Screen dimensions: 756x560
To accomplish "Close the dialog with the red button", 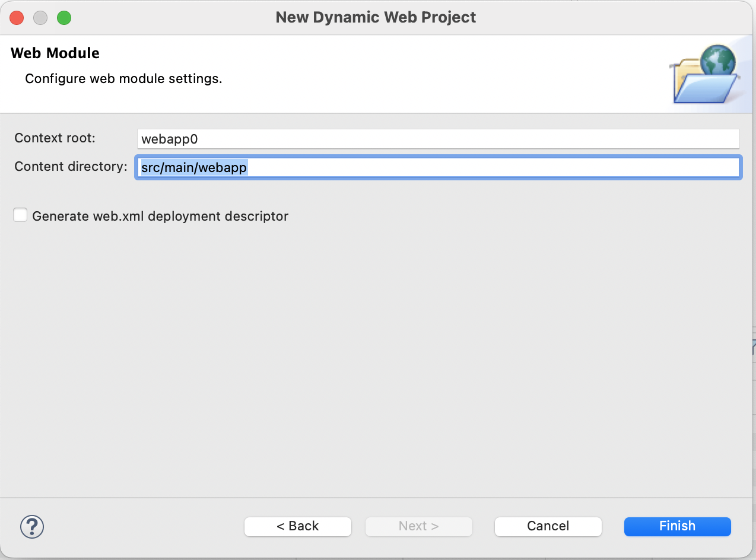I will tap(17, 18).
